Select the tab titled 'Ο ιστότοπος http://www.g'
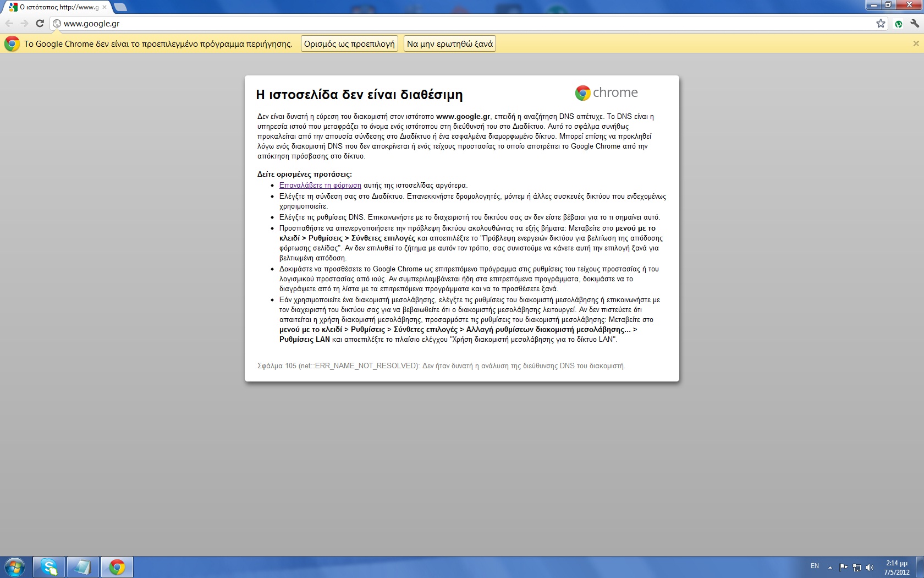Screen dimensions: 924x578 click(x=57, y=7)
